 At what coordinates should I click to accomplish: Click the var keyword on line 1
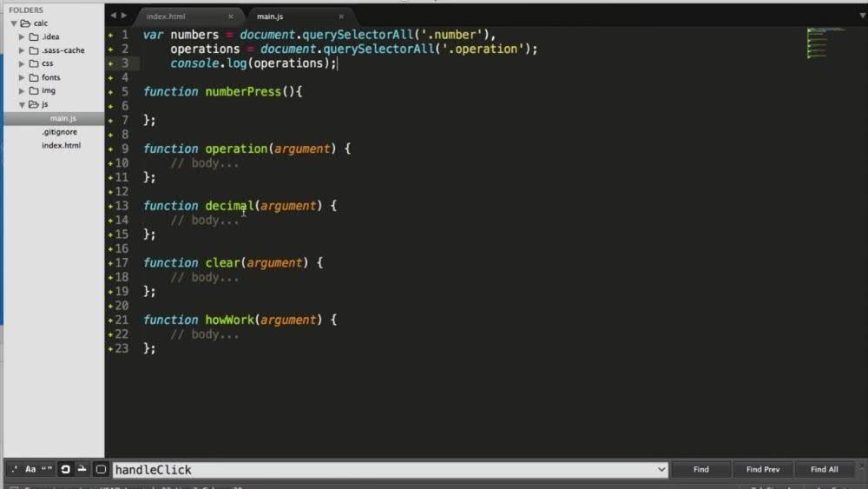(x=153, y=35)
